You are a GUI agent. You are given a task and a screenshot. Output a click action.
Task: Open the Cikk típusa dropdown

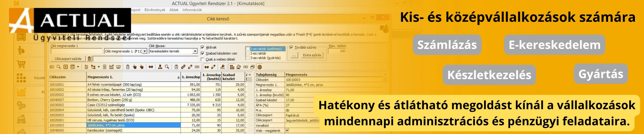(195, 51)
